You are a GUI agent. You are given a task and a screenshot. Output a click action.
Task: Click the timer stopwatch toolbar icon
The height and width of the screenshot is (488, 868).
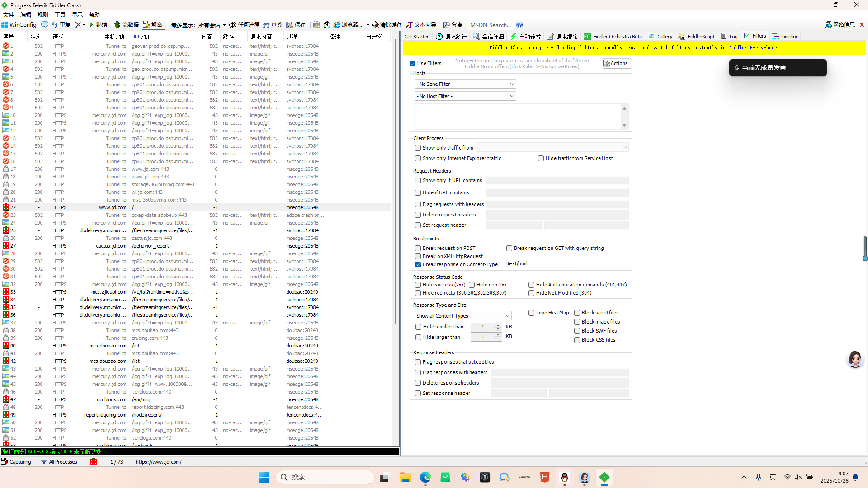pos(327,25)
